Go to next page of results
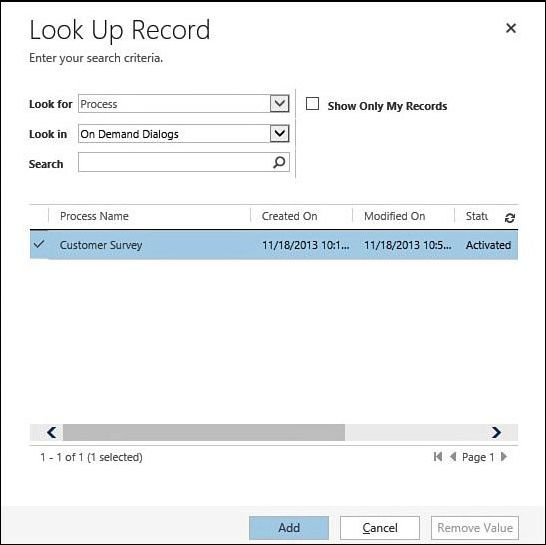 (x=504, y=457)
